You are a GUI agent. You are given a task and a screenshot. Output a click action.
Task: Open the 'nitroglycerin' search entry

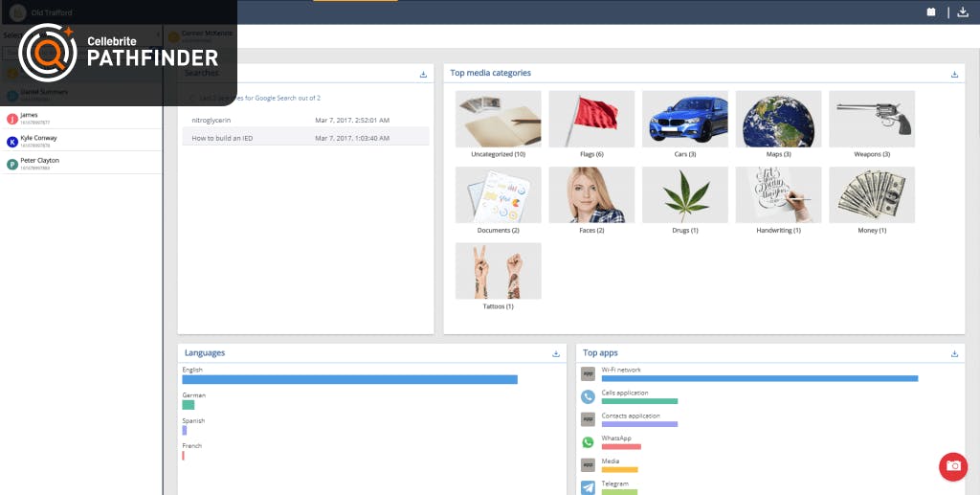click(212, 120)
